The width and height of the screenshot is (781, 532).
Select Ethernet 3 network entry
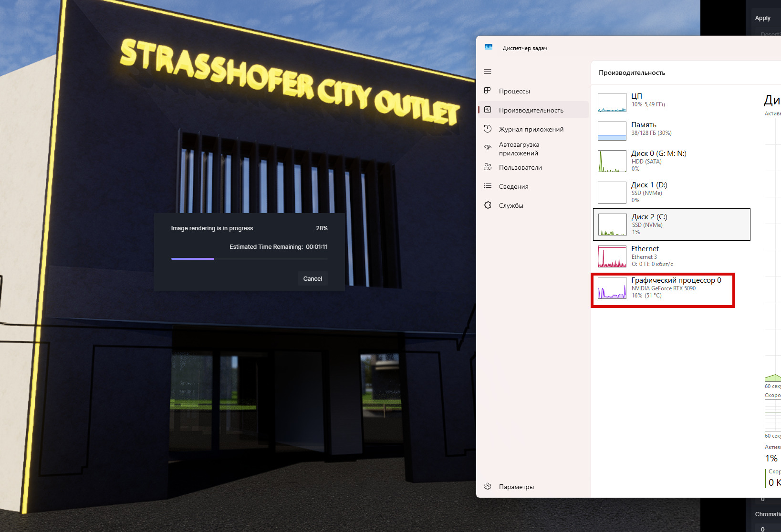point(672,256)
